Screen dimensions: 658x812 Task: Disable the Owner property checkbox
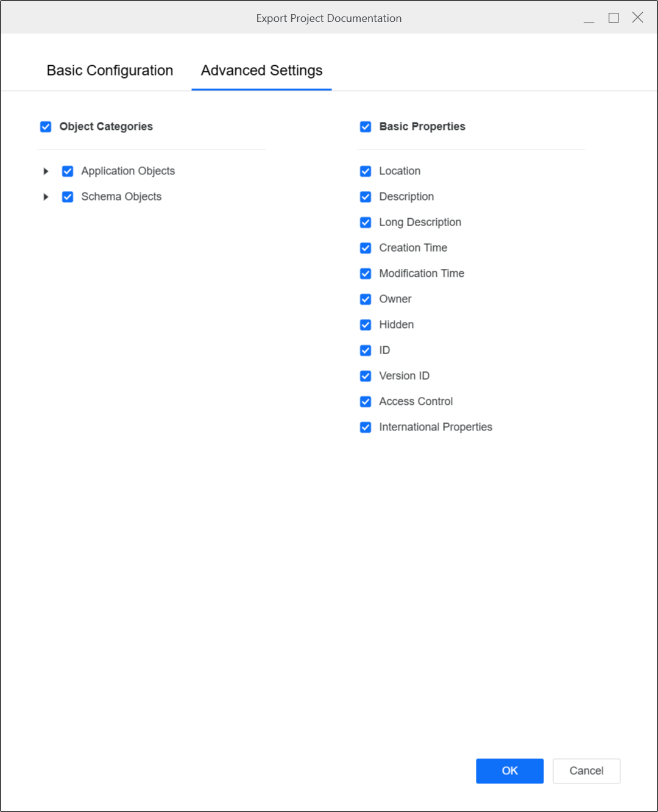point(366,299)
